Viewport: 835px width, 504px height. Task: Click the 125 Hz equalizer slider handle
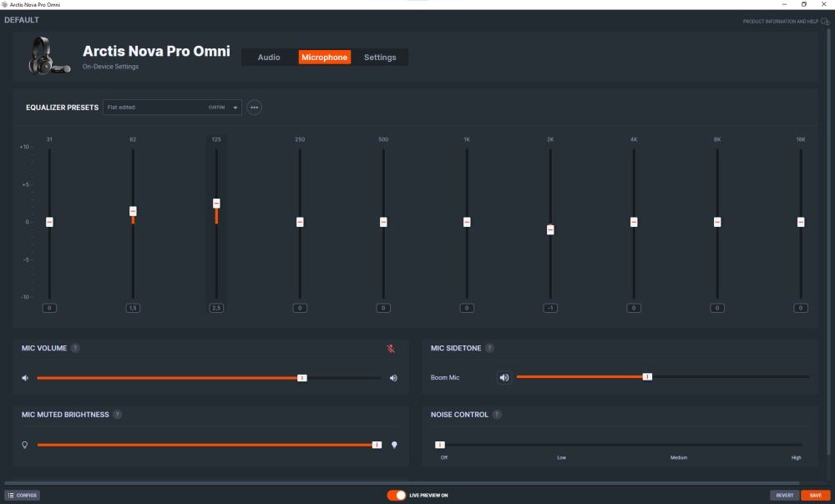pyautogui.click(x=216, y=204)
